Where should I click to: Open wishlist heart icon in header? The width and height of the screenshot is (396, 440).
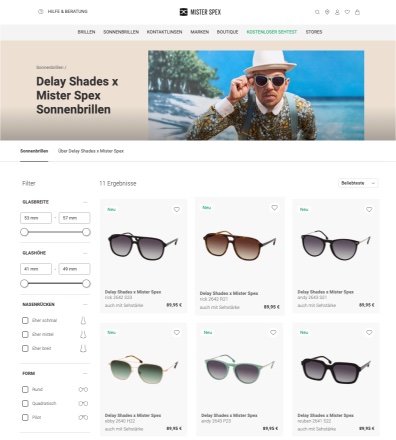click(347, 12)
